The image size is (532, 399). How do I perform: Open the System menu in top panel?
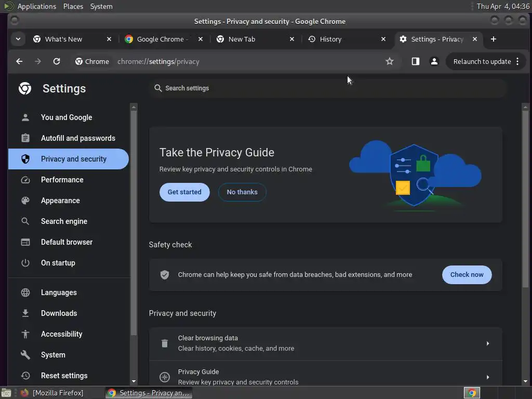pos(101,6)
